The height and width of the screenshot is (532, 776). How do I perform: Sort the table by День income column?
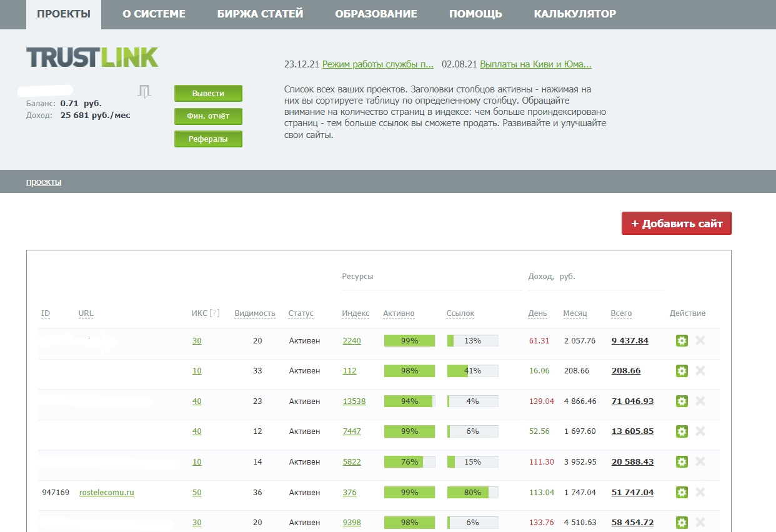[537, 313]
